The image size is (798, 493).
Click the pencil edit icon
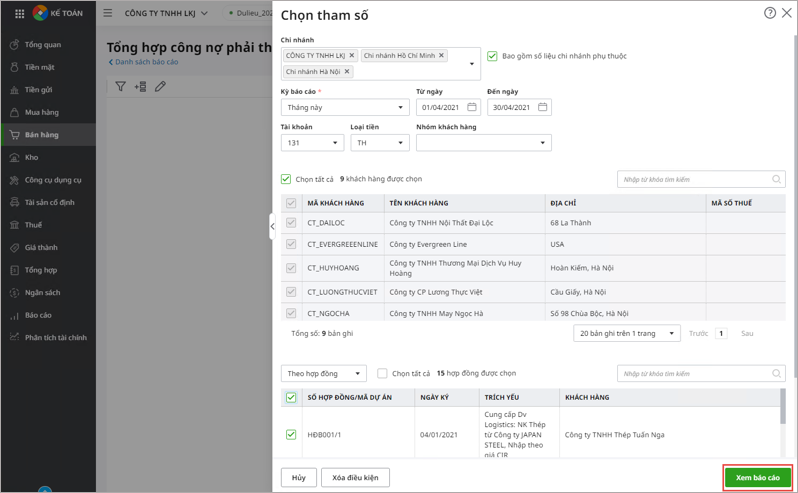pyautogui.click(x=160, y=86)
